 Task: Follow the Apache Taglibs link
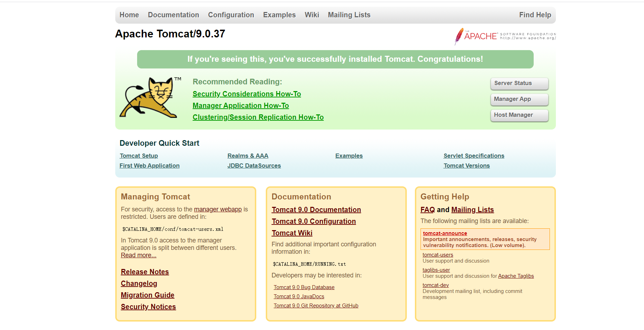click(516, 276)
